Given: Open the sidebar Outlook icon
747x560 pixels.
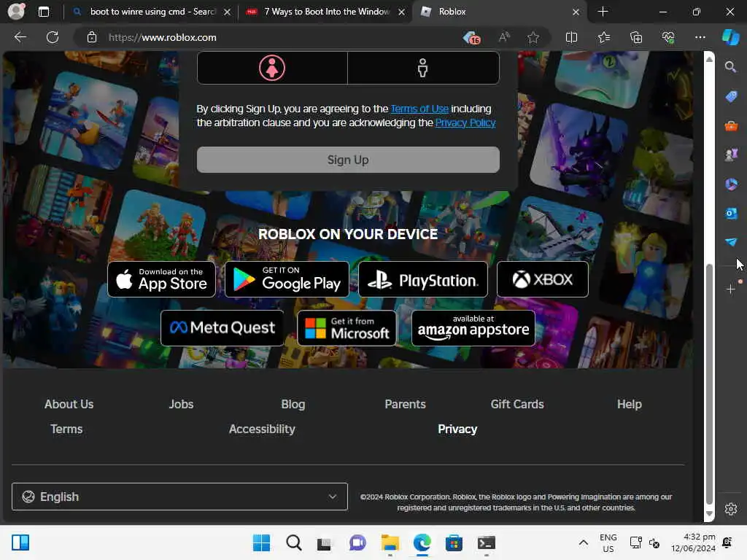Looking at the screenshot, I should point(731,213).
